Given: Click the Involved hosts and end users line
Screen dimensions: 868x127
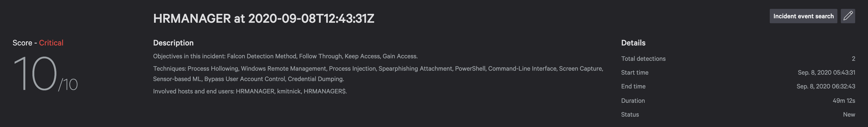Looking at the screenshot, I should pos(250,91).
